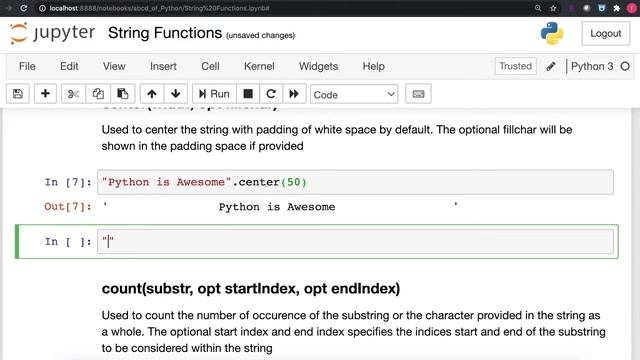Open the Insert menu
The image size is (640, 360).
(163, 66)
